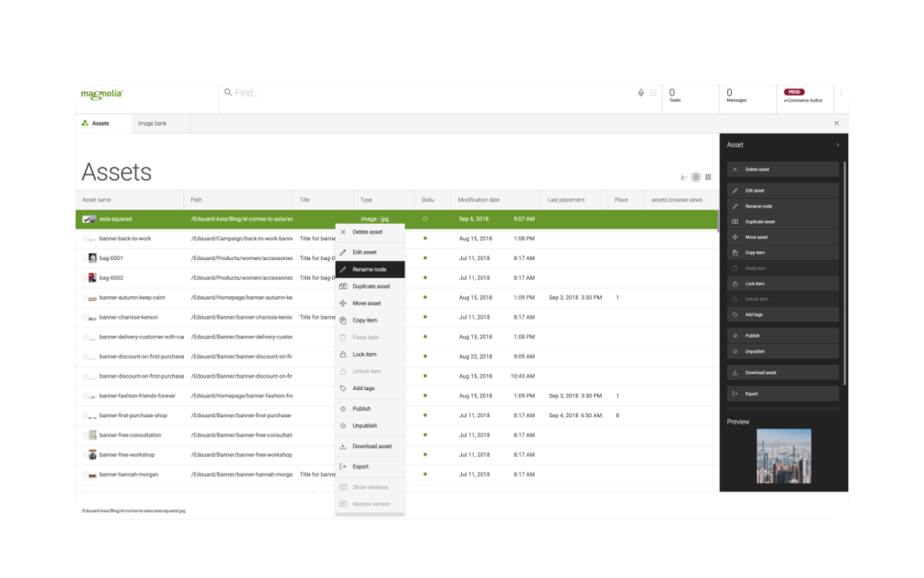Uncheck the asia-squared row checkbox
The image size is (924, 578).
[87, 219]
